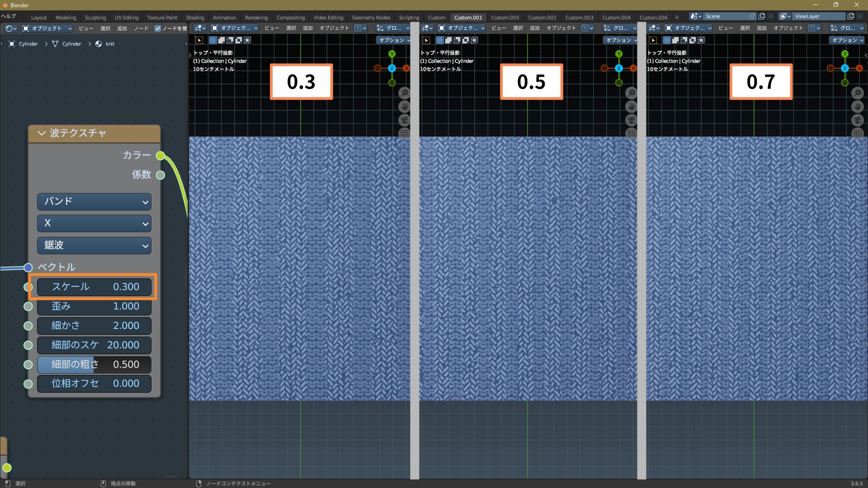Viewport: 868px width, 488px height.
Task: Toggle camera view icon in left viewport
Action: [x=404, y=120]
